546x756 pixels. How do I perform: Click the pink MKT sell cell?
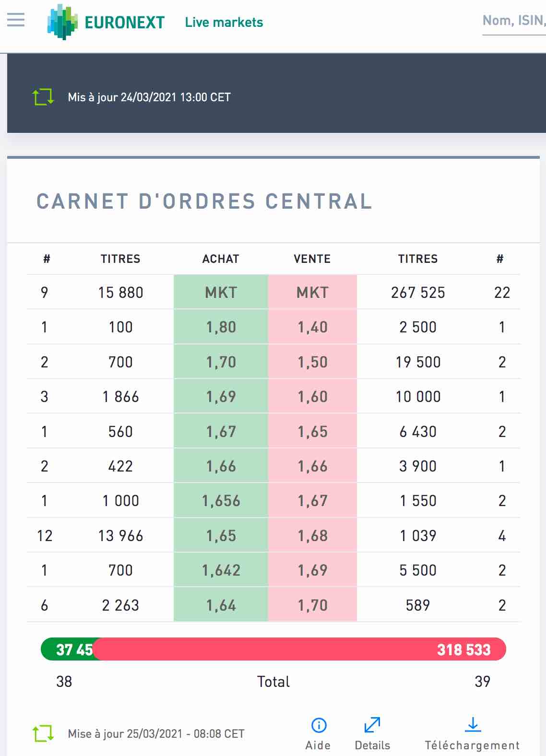point(312,292)
